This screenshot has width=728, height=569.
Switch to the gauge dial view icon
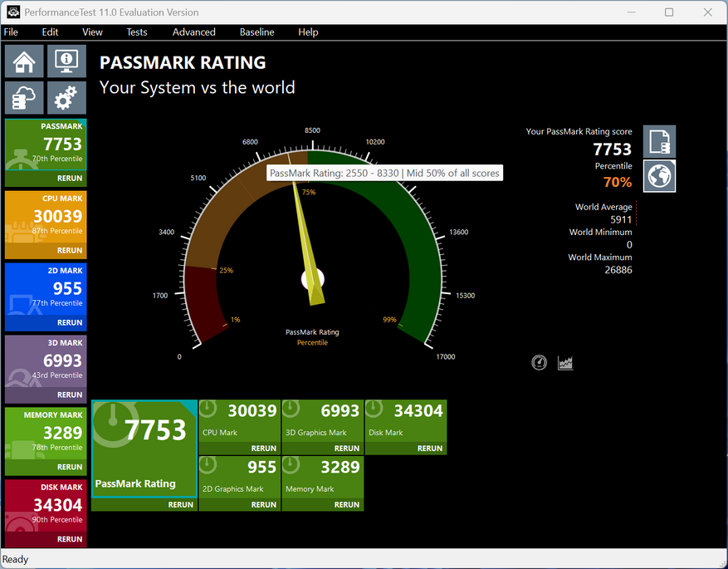coord(539,362)
